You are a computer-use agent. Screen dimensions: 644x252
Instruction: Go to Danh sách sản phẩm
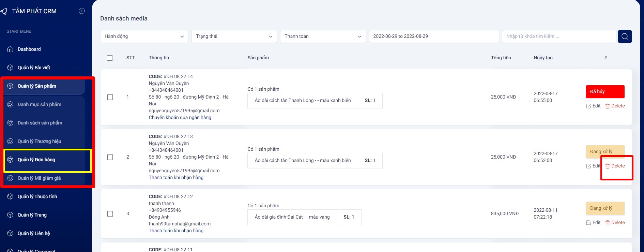[40, 123]
